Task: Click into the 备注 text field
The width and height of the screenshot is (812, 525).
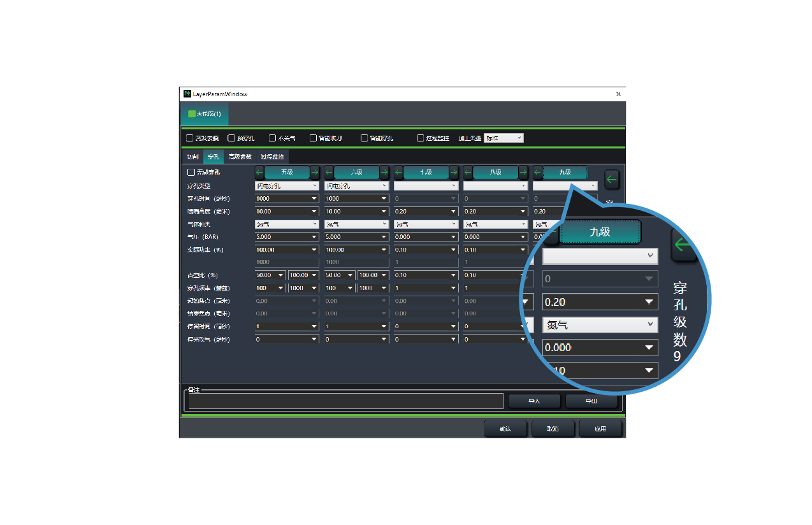Action: [345, 401]
